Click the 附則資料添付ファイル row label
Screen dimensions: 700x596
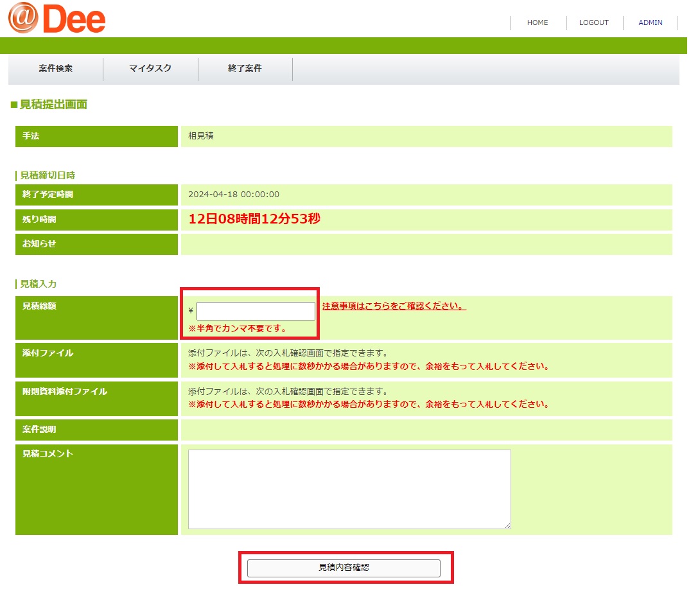pyautogui.click(x=96, y=399)
